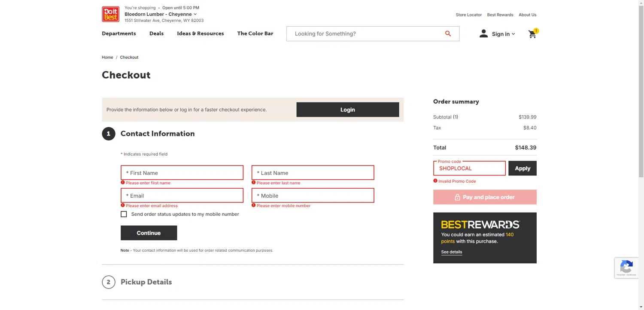Click the Continue button

[149, 233]
